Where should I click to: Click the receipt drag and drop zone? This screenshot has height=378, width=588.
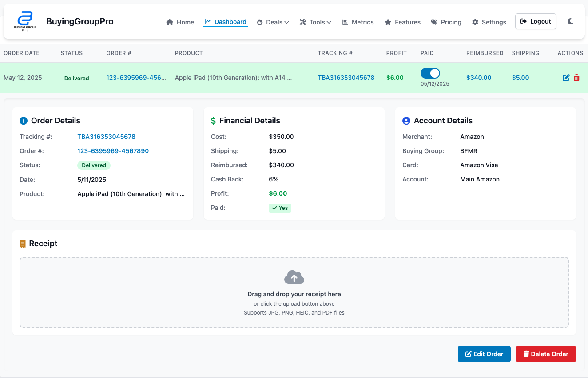point(294,292)
